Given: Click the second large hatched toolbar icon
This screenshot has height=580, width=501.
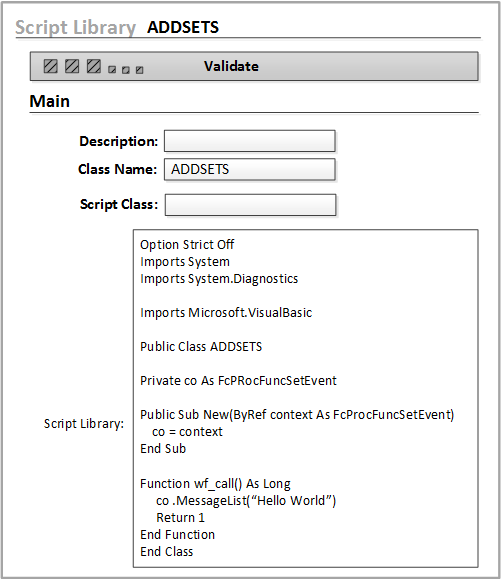Looking at the screenshot, I should [x=72, y=66].
